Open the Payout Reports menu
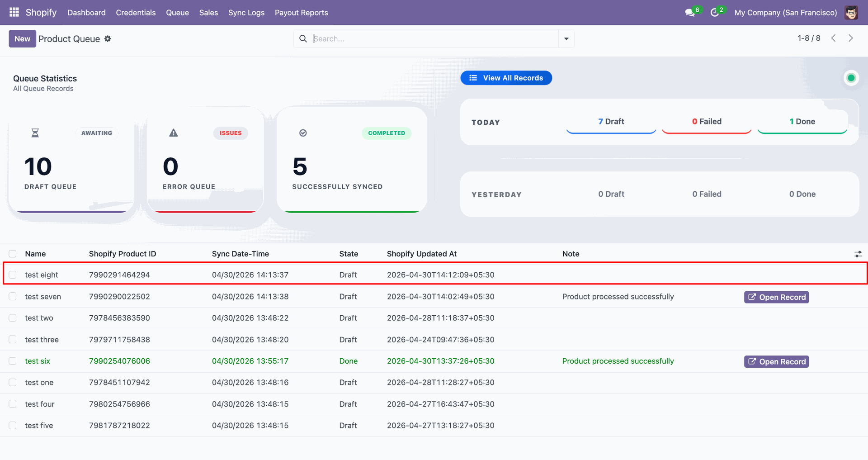Viewport: 868px width, 460px height. (x=302, y=13)
